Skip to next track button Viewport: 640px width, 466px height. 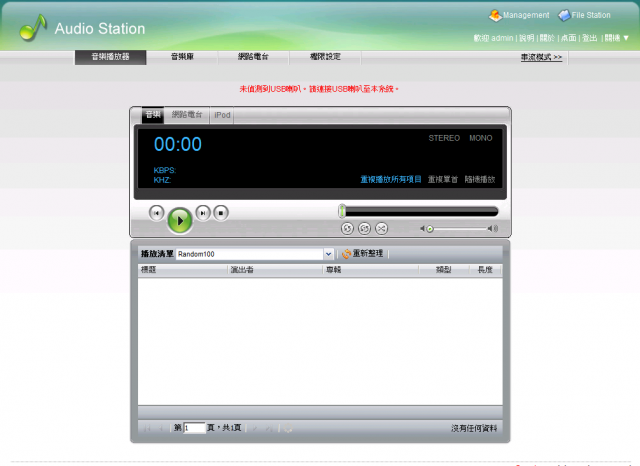[203, 213]
